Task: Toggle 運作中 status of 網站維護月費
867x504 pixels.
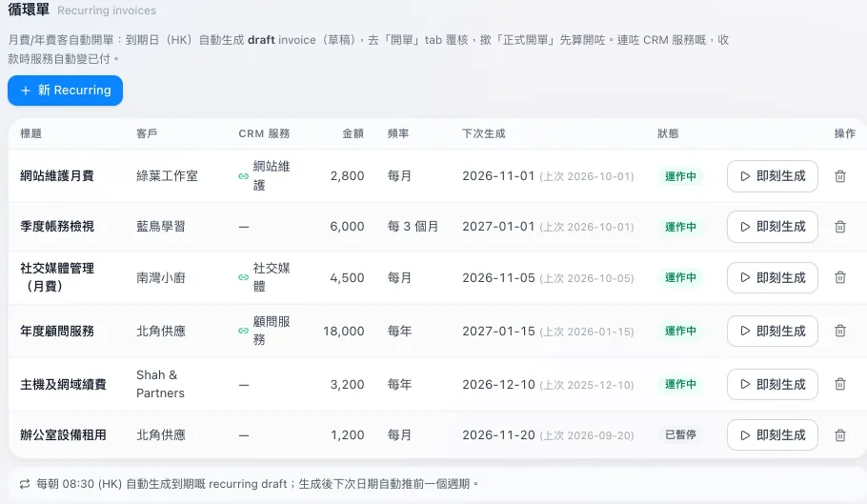Action: (x=680, y=176)
